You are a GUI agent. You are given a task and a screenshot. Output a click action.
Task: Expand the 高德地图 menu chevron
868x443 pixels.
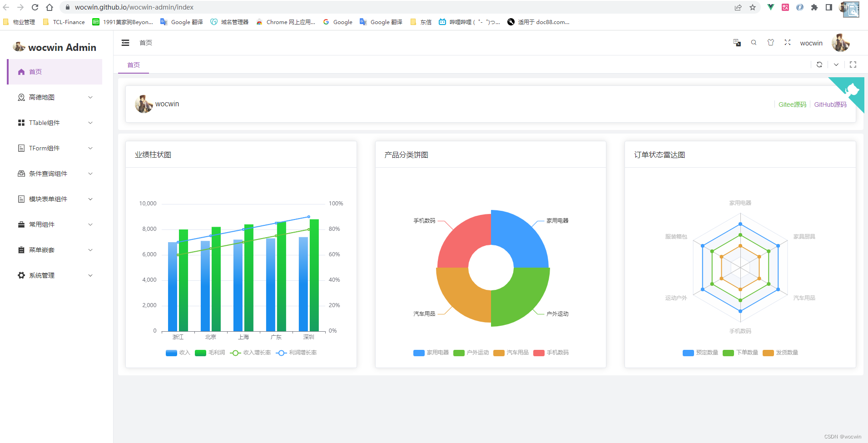click(x=90, y=97)
